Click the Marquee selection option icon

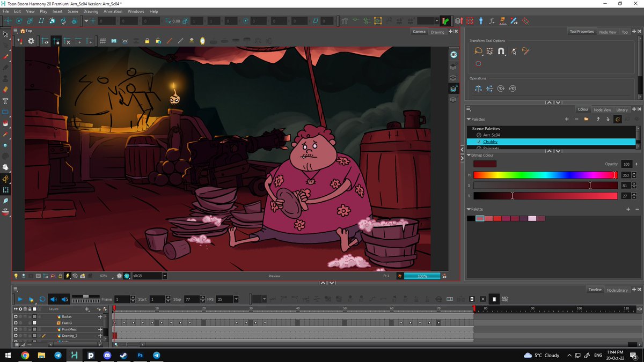pyautogui.click(x=489, y=51)
